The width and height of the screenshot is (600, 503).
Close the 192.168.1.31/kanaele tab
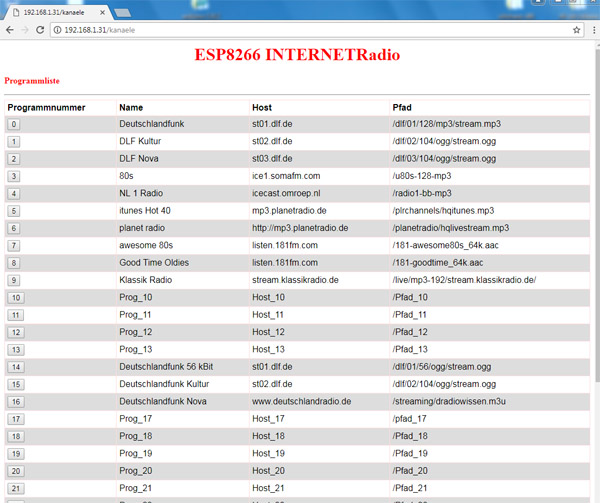coord(100,11)
